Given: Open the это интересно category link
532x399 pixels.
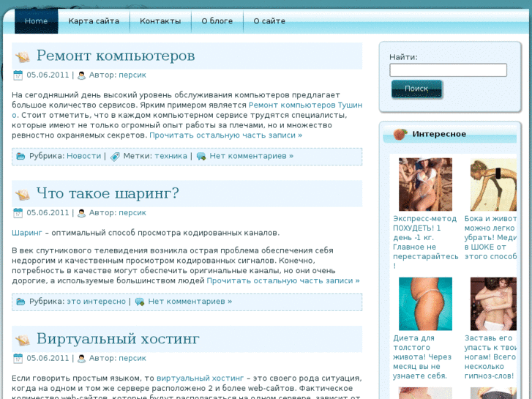Looking at the screenshot, I should pos(96,301).
